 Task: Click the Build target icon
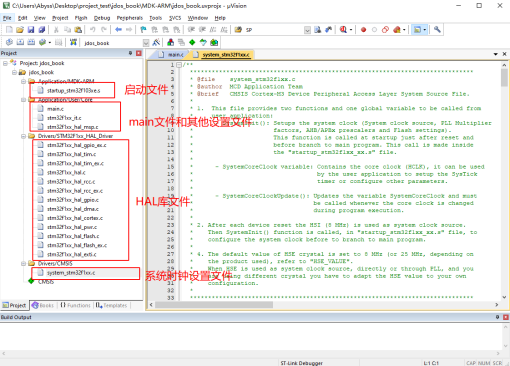tap(20, 42)
